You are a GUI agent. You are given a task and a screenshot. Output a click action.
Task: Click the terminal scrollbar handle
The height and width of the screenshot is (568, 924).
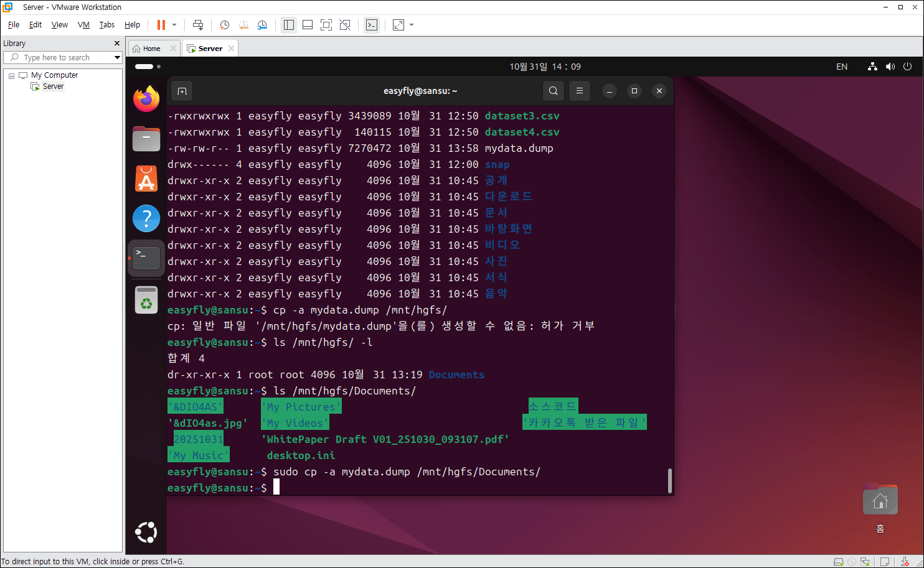pyautogui.click(x=669, y=480)
